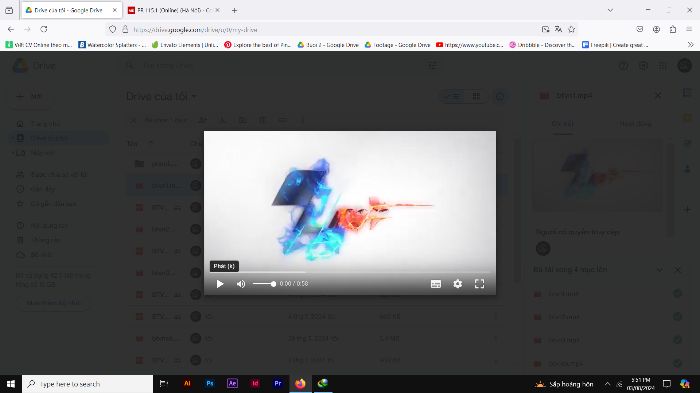Open the weather widget on taskbar

[564, 384]
